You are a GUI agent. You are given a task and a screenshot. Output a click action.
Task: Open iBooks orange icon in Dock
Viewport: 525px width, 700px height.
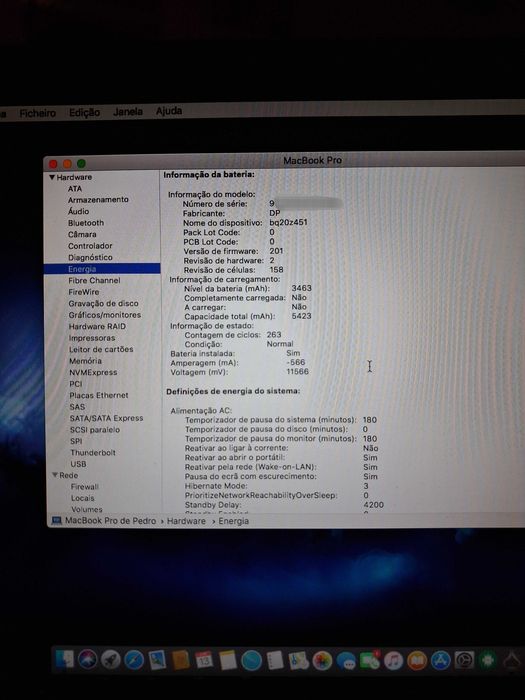[417, 661]
